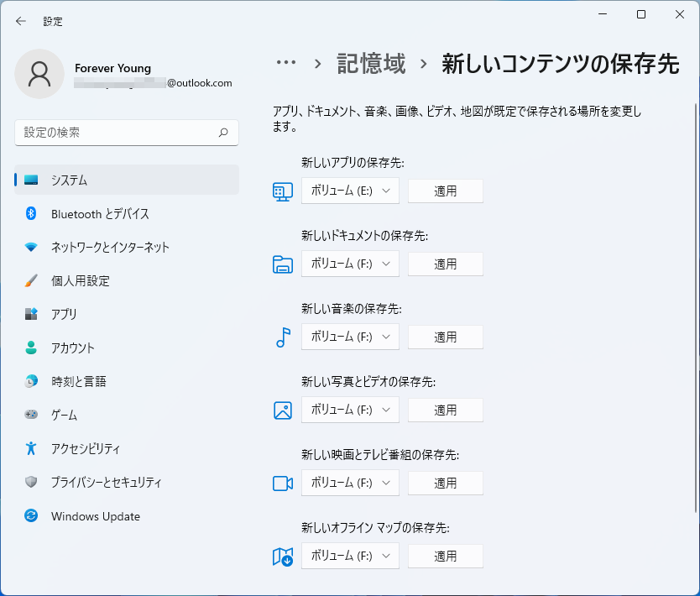Image resolution: width=700 pixels, height=596 pixels.
Task: Expand the ... breadcrumb overflow menu
Action: pyautogui.click(x=286, y=63)
